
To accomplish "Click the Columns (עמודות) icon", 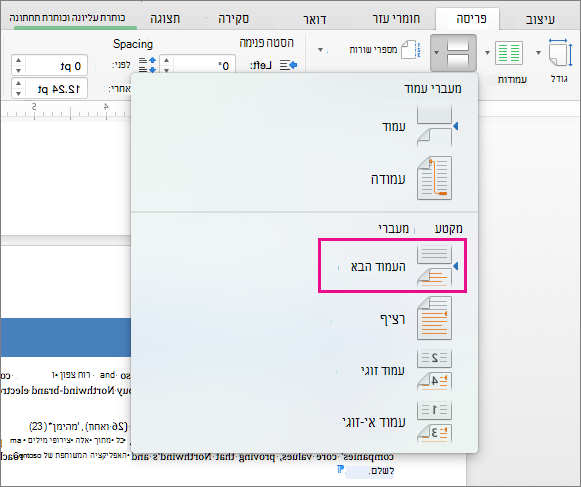I will point(508,52).
